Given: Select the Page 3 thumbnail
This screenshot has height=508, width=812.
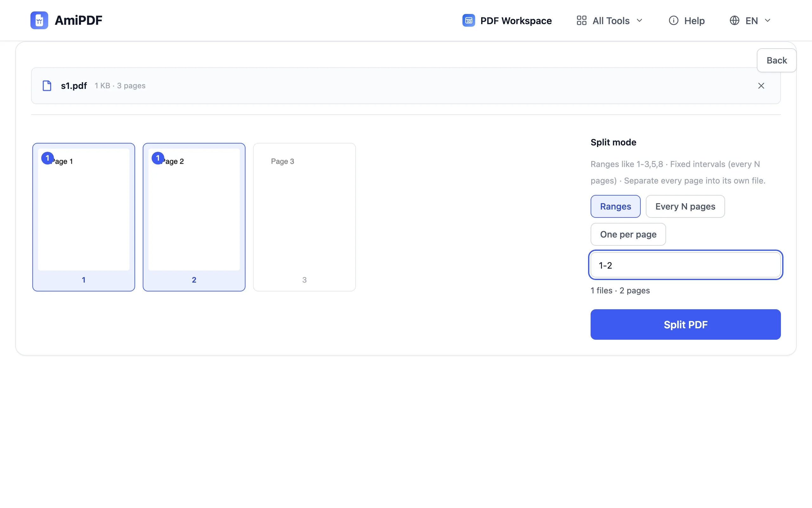Looking at the screenshot, I should point(304,217).
